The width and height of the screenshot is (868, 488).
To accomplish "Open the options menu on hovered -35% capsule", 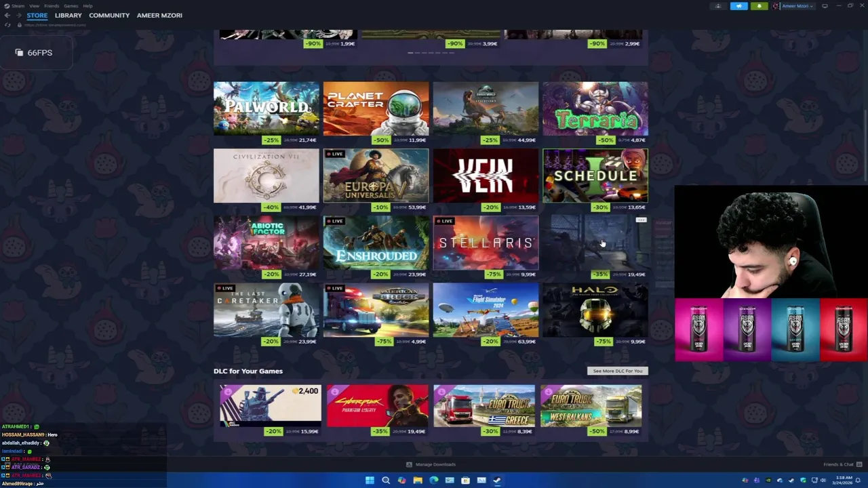I will point(641,220).
